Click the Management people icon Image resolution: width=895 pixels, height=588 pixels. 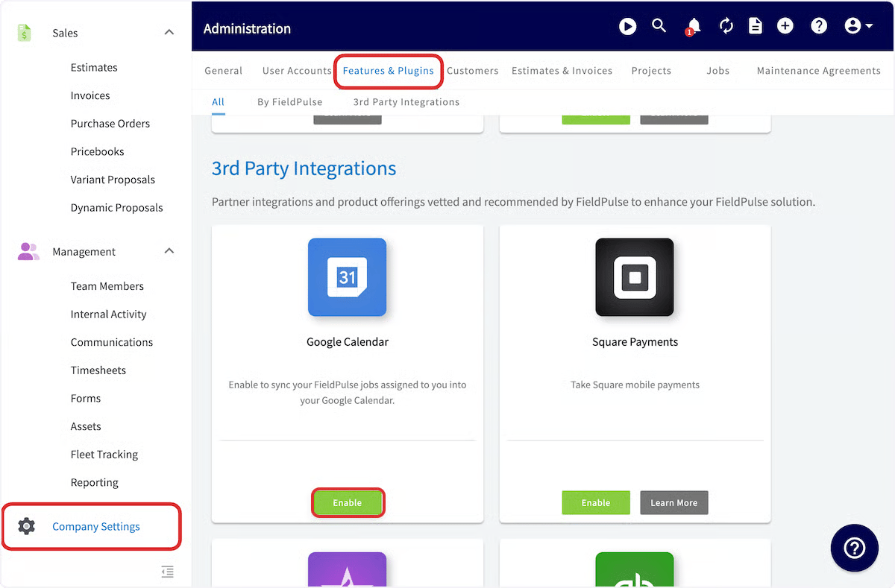click(x=28, y=252)
